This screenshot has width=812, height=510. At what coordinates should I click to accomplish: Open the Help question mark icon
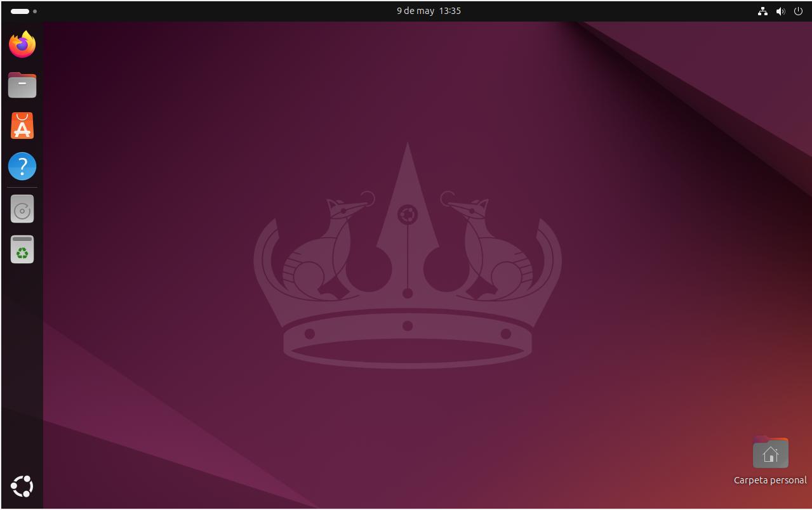point(22,166)
